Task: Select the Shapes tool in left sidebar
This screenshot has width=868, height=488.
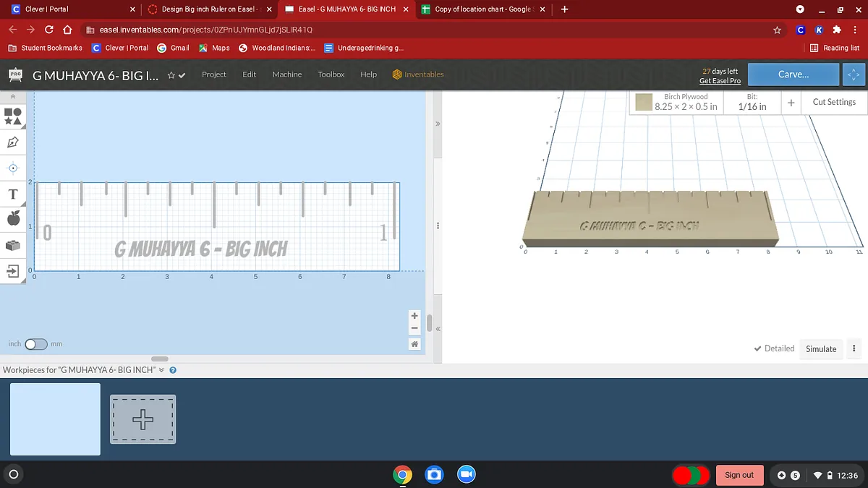Action: 12,116
